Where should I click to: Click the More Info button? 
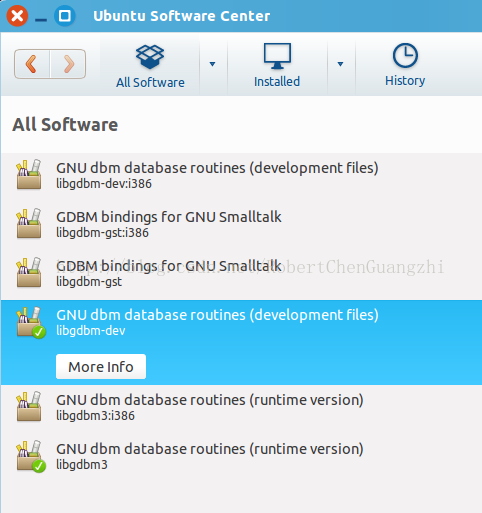pyautogui.click(x=101, y=366)
